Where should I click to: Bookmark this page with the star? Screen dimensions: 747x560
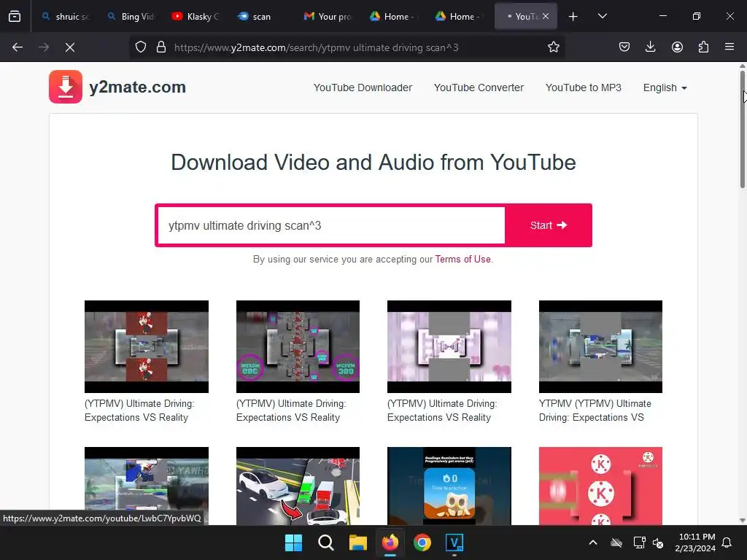[553, 47]
